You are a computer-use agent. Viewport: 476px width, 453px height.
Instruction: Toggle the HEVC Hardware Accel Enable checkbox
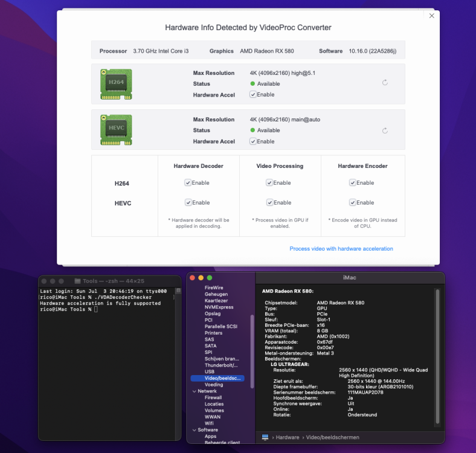click(x=253, y=141)
